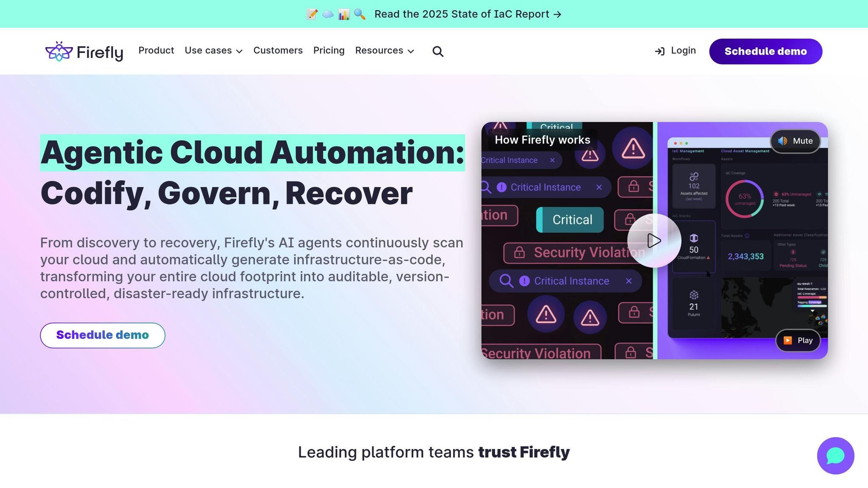Click the magnifying glass report emoji in banner
Screen dimensions: 868x488
359,14
